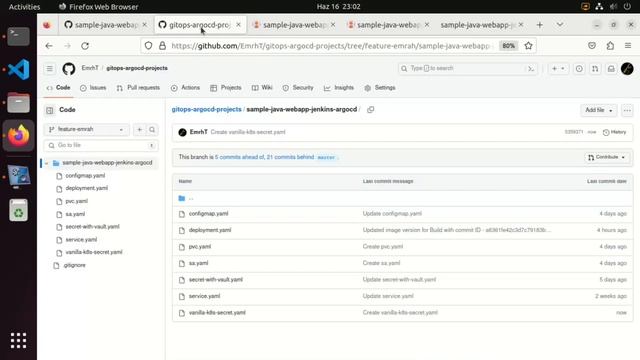
Task: Open the command palette icon in search bar
Action: (x=531, y=69)
